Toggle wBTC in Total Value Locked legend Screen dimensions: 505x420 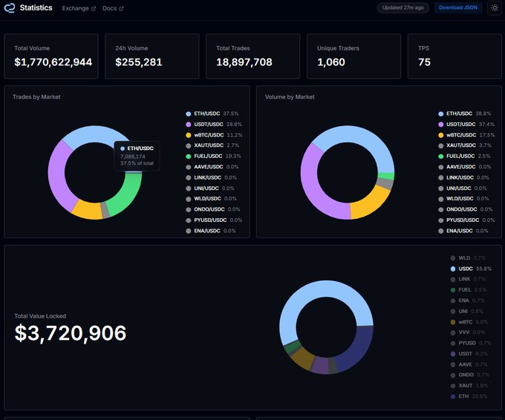[x=469, y=322]
